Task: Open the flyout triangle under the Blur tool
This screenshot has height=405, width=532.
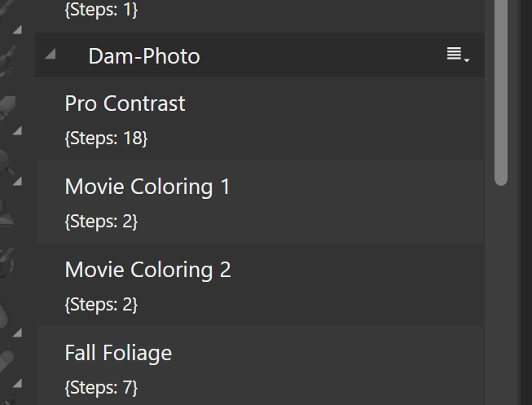Action: tap(17, 332)
